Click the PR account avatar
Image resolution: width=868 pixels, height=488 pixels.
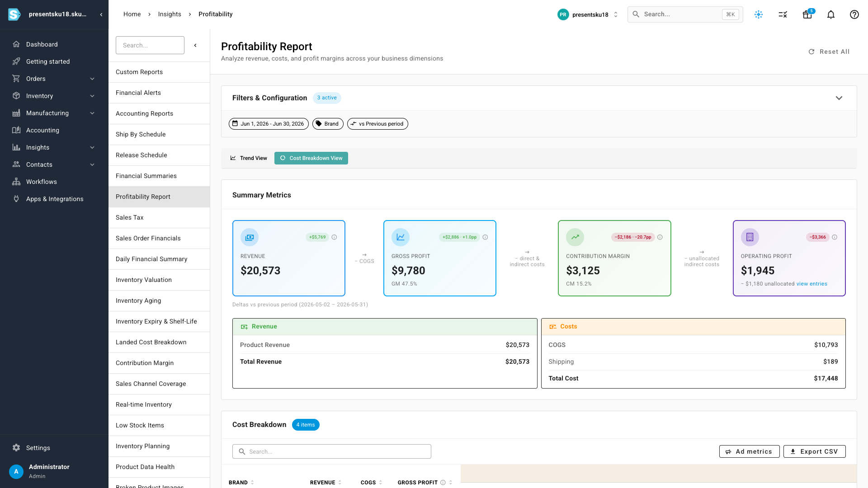tap(563, 14)
